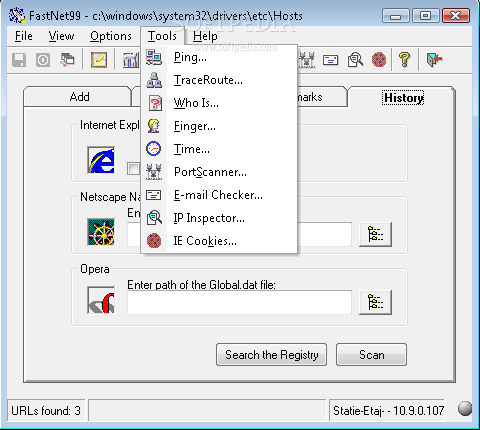Choose IP Inspector... from the Tools menu
The width and height of the screenshot is (480, 430).
219,218
